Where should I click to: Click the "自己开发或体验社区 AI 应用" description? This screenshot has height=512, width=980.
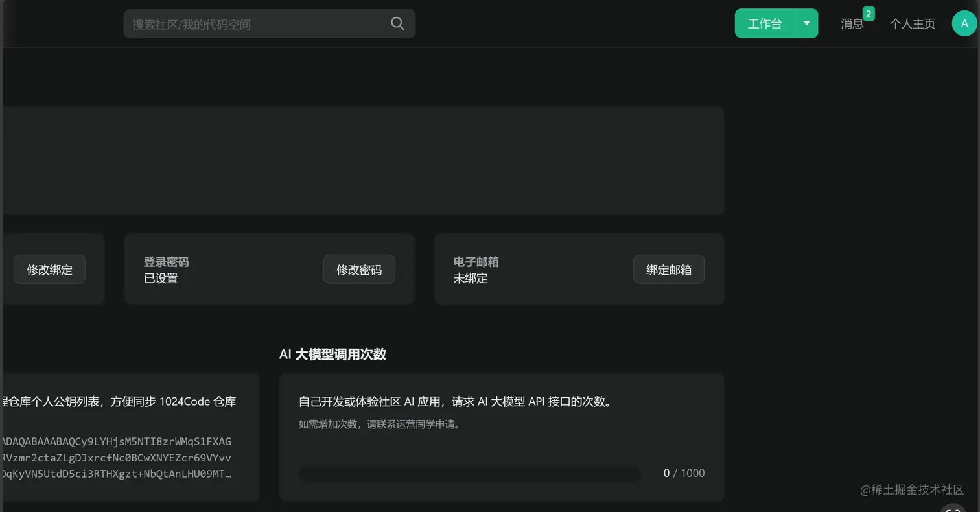click(x=455, y=401)
